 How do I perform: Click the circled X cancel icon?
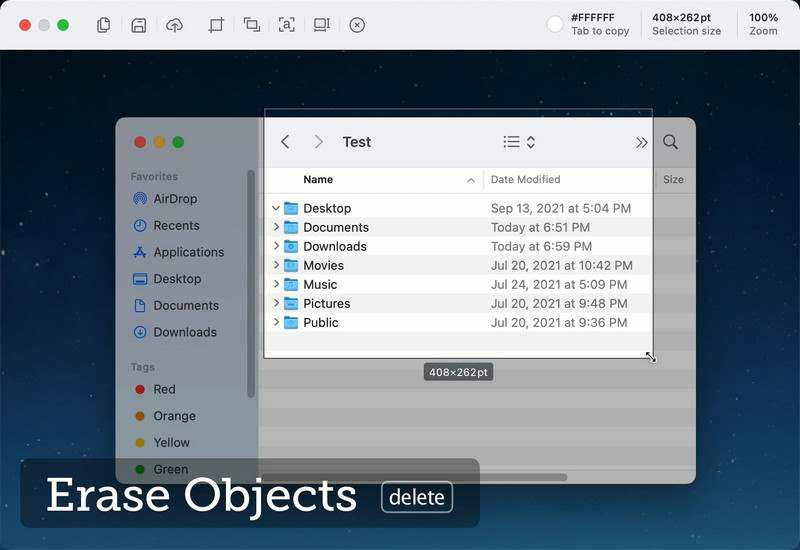pyautogui.click(x=357, y=25)
